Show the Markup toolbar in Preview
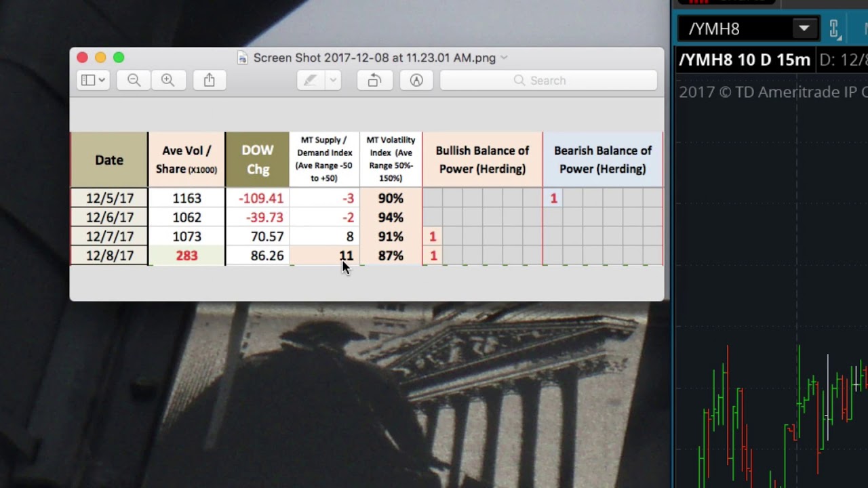This screenshot has height=488, width=868. pos(416,80)
